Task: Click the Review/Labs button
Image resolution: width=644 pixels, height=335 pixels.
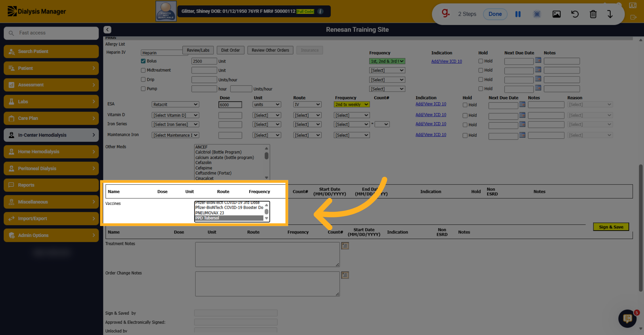Action: pyautogui.click(x=198, y=50)
